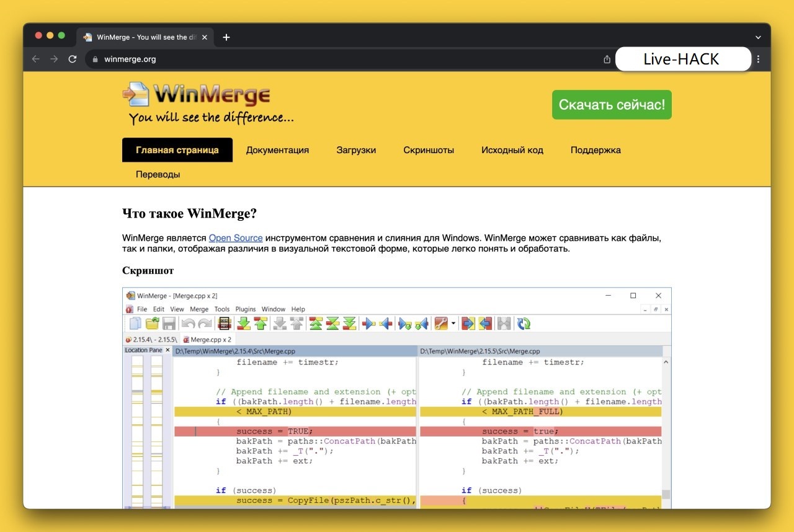Open the Загрузки page
The image size is (794, 532).
pyautogui.click(x=356, y=150)
